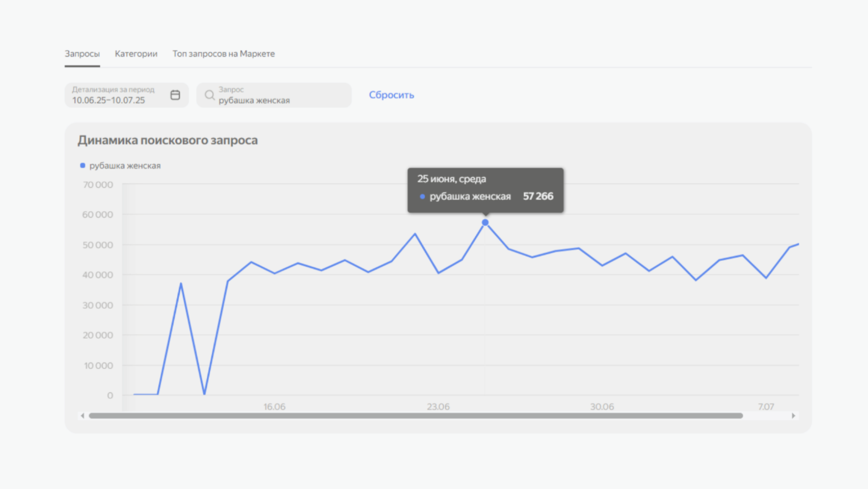Screen dimensions: 868x489
Task: Open the Детализация за период date picker
Action: click(x=118, y=95)
